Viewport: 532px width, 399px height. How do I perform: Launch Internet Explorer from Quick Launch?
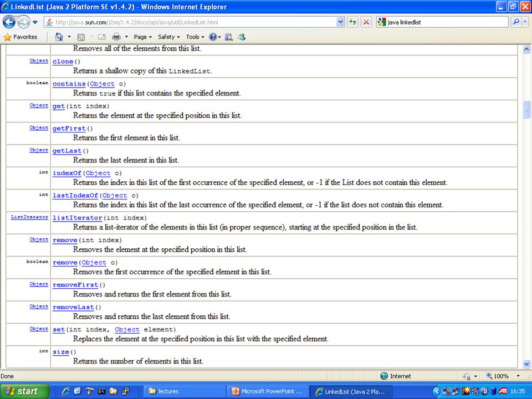pos(66,391)
